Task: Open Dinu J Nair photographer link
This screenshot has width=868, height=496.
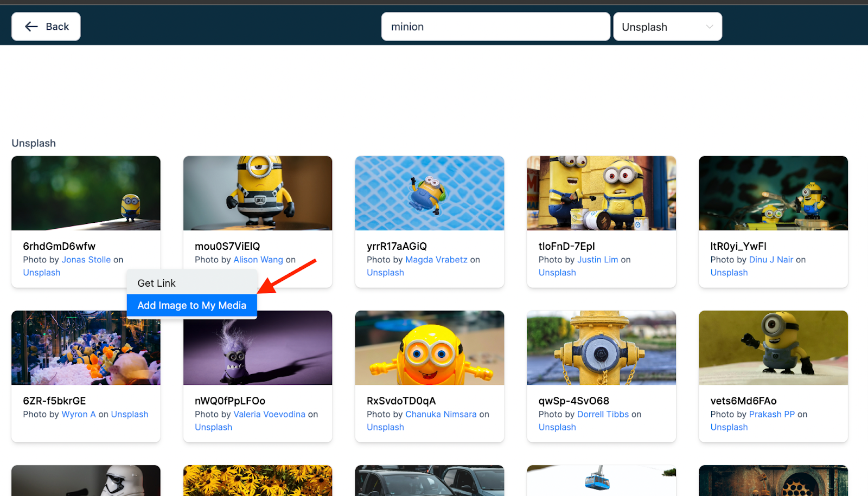Action: pos(771,259)
